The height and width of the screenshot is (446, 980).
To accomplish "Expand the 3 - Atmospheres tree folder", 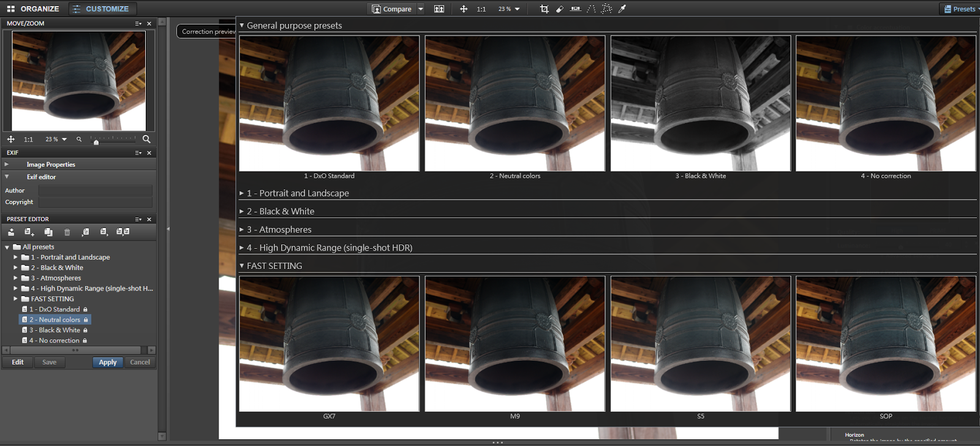I will pyautogui.click(x=15, y=278).
